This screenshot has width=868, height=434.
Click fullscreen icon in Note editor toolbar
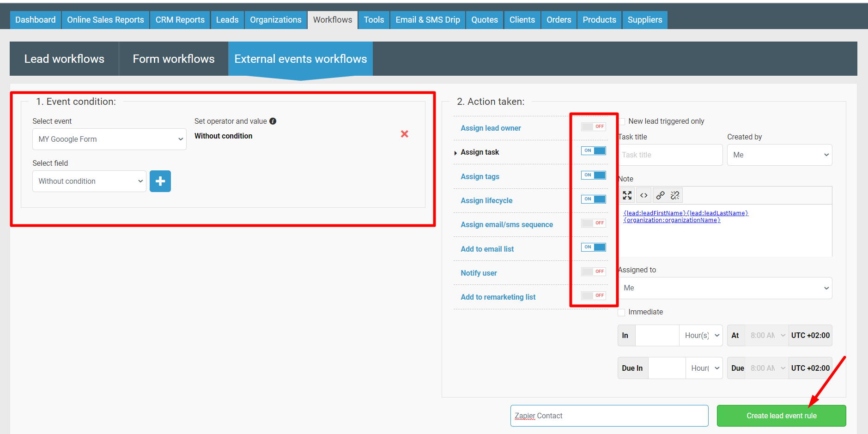(627, 195)
